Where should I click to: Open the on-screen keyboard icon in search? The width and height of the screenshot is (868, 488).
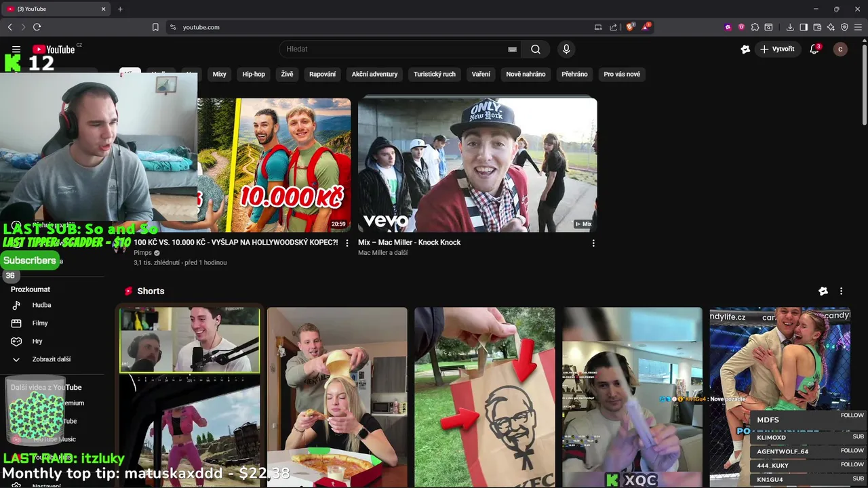(x=512, y=49)
